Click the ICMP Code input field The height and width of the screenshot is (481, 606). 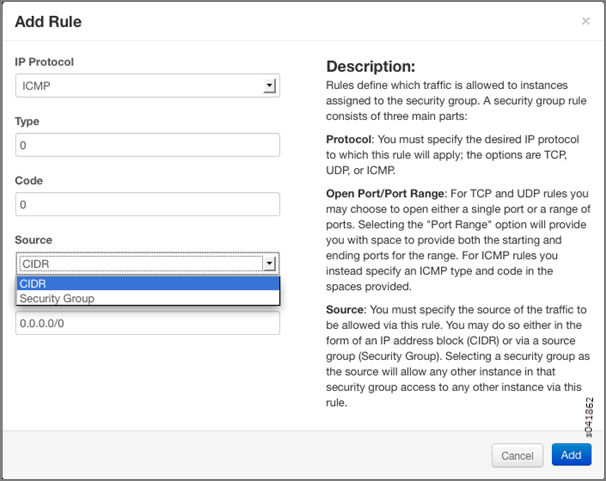(147, 205)
